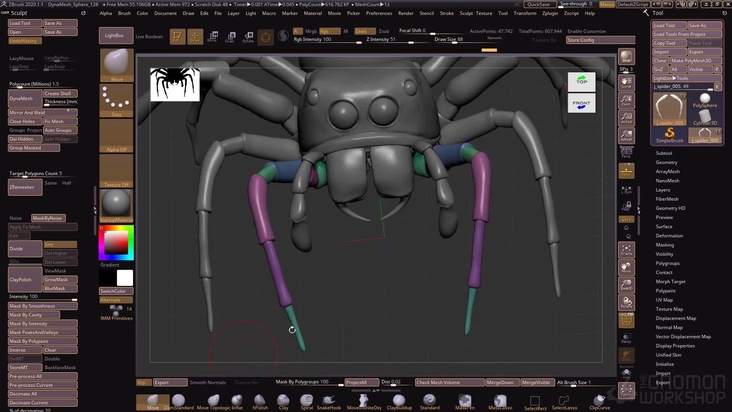Toggle Mirror And Weld
Image resolution: width=732 pixels, height=412 pixels.
click(43, 112)
